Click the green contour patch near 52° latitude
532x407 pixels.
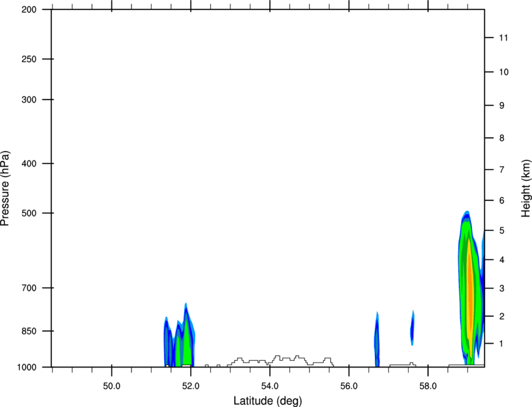coord(187,346)
